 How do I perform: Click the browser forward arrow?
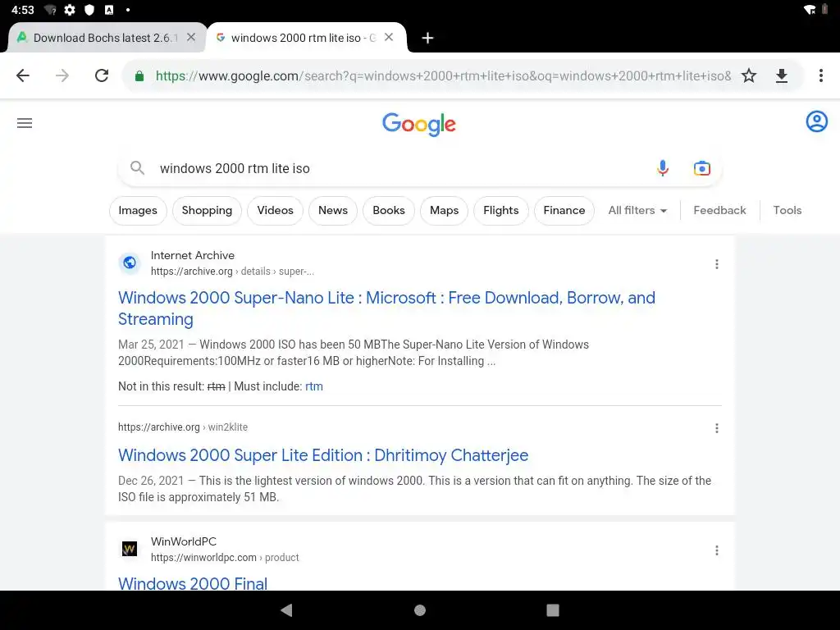pos(62,75)
